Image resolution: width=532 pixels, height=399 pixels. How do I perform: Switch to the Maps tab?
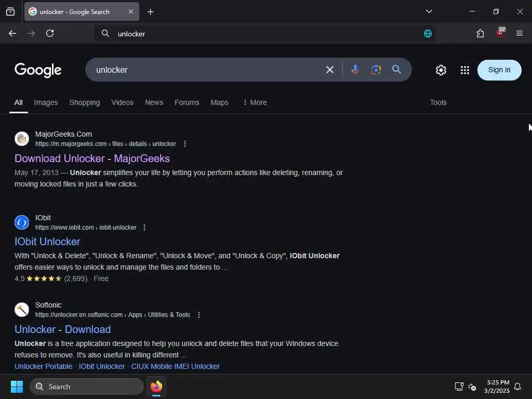[219, 102]
